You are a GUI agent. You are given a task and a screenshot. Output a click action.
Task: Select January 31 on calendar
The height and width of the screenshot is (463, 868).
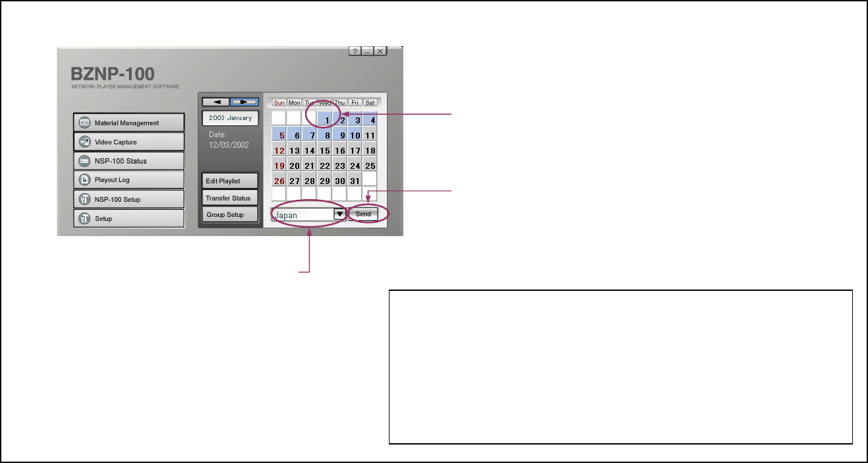(355, 179)
